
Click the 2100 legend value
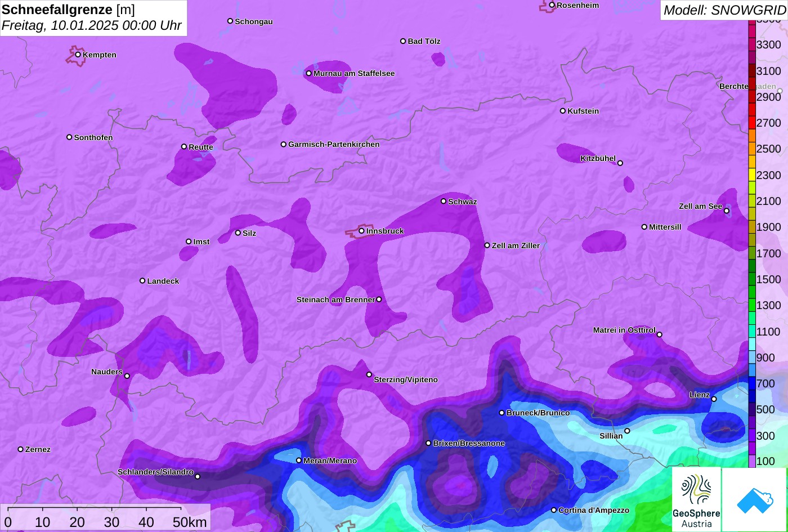click(x=769, y=202)
